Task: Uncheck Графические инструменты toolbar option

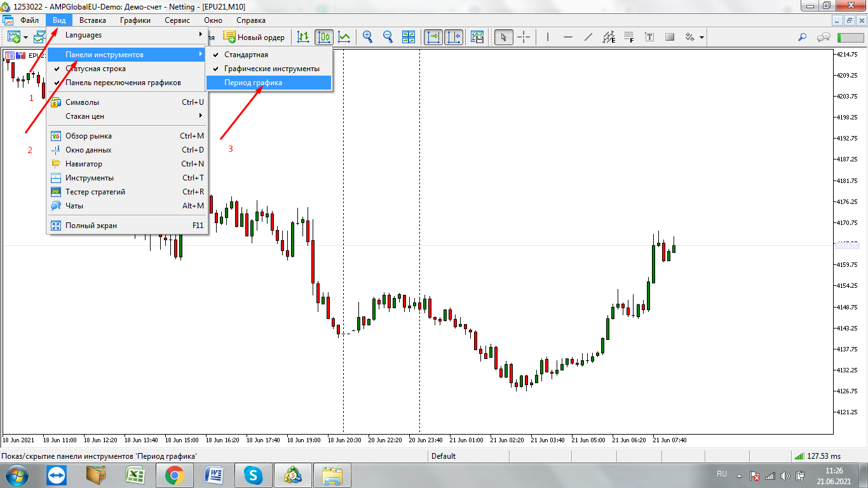Action: pos(269,69)
